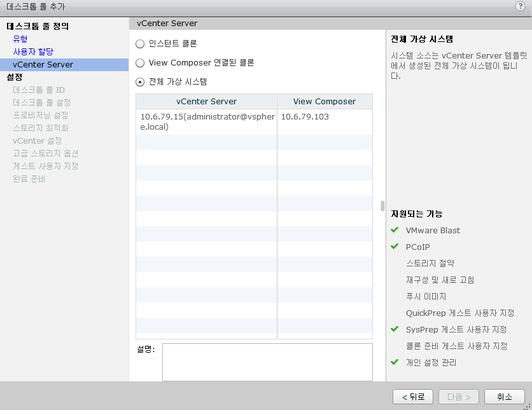Click the 다음 > next button
Viewport: 532px width, 410px height.
tap(459, 397)
